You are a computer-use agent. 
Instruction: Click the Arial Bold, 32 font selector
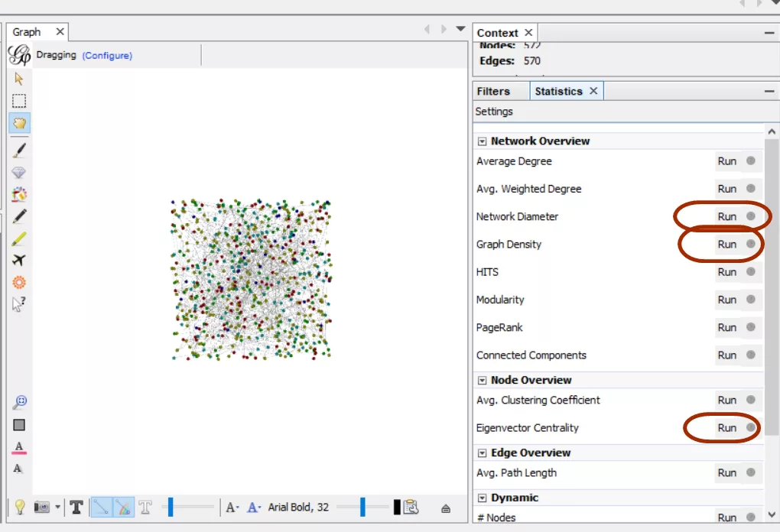coord(298,507)
